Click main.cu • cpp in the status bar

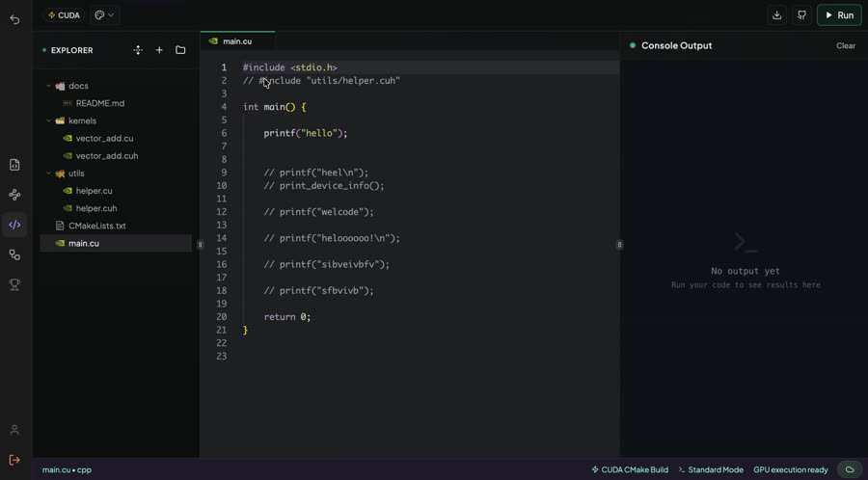coord(67,470)
